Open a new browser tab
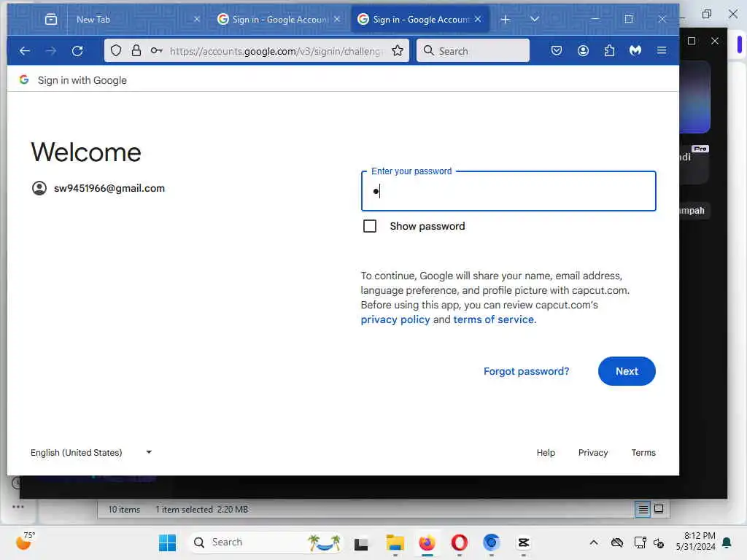 506,19
